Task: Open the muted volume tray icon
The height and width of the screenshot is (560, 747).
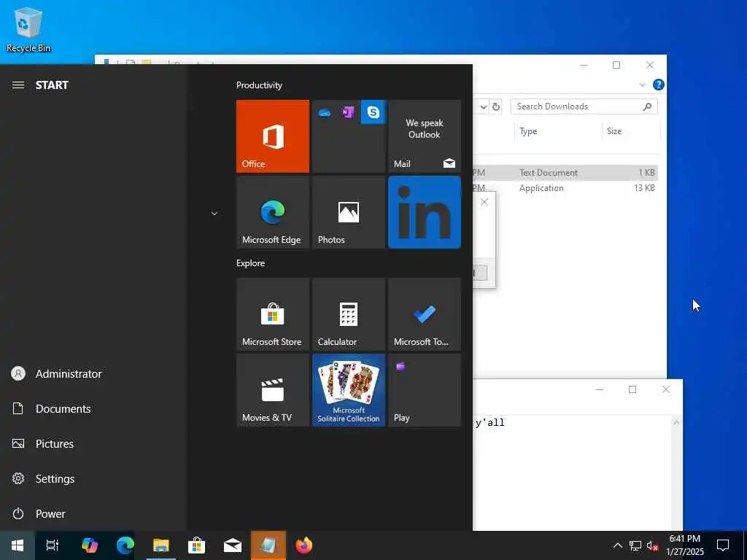Action: 652,545
